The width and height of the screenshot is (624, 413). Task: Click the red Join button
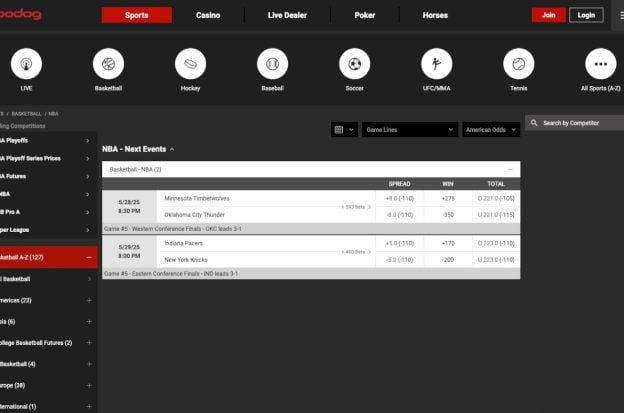[x=548, y=15]
